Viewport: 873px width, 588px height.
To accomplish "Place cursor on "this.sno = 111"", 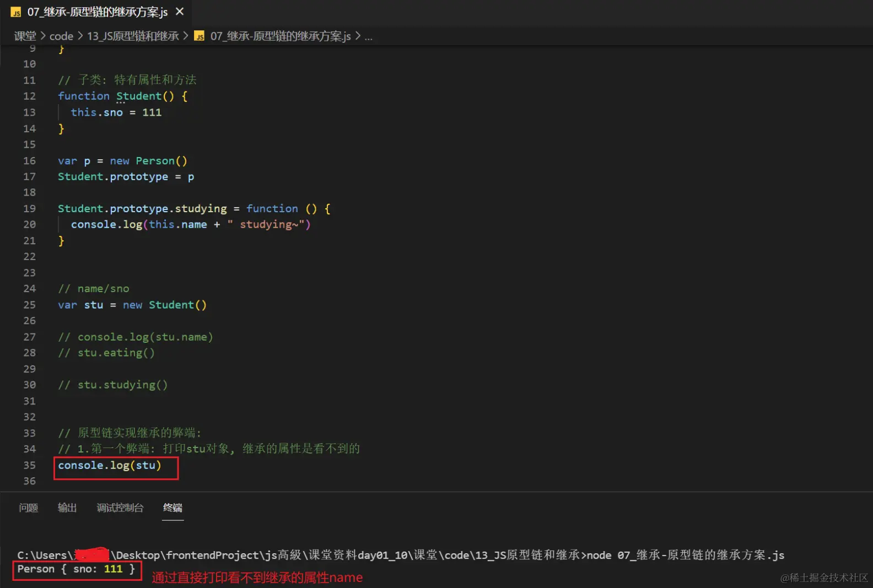I will [116, 112].
